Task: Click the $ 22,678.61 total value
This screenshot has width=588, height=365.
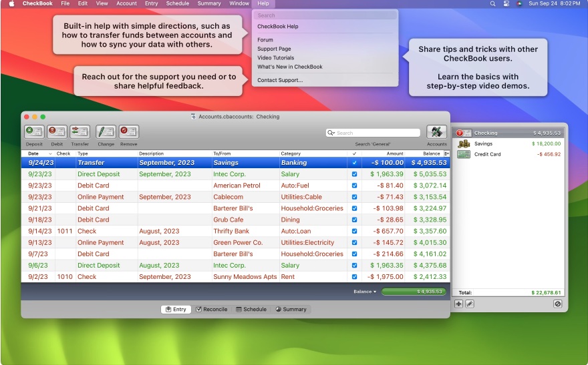Action: coord(546,293)
